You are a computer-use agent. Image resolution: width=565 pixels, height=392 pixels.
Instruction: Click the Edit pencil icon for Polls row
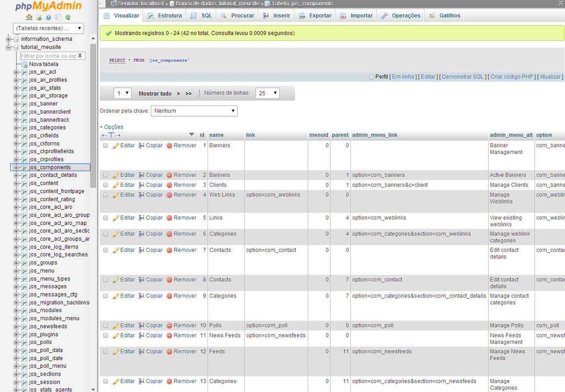(x=116, y=326)
